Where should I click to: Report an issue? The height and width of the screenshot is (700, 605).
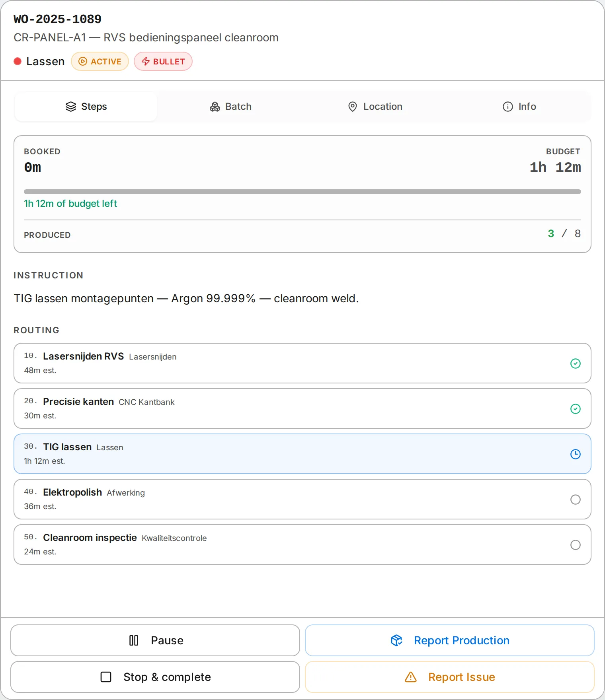[x=450, y=677]
